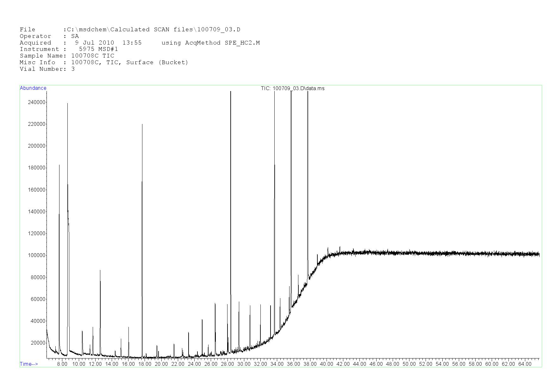Image resolution: width=555 pixels, height=392 pixels.
Task: Select the 8.00 time axis tick label
Action: 62,364
